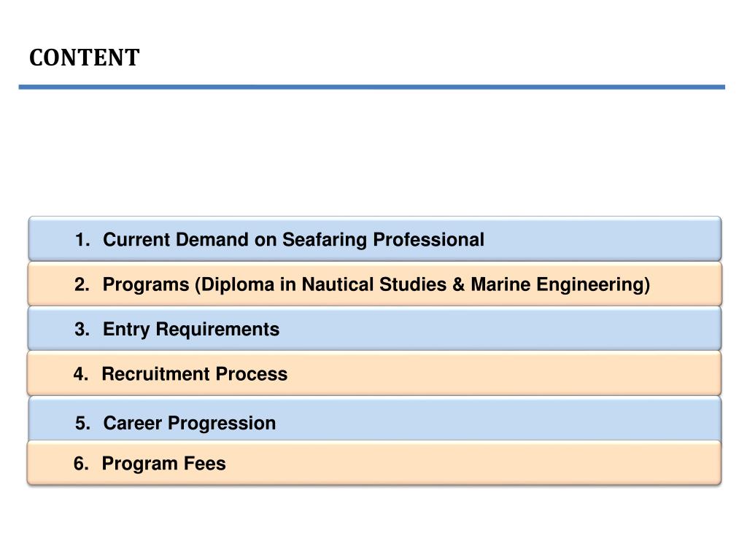Click the CONTENT slide title
This screenshot has width=747, height=560.
pos(85,58)
